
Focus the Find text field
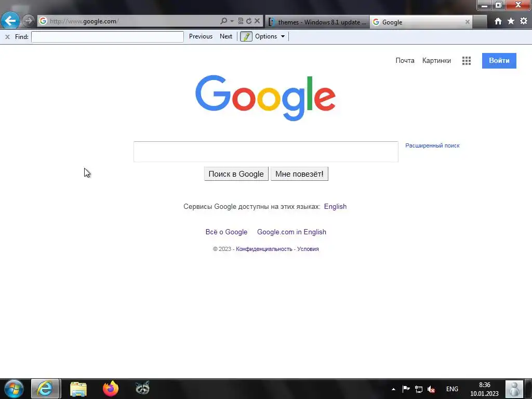point(107,37)
